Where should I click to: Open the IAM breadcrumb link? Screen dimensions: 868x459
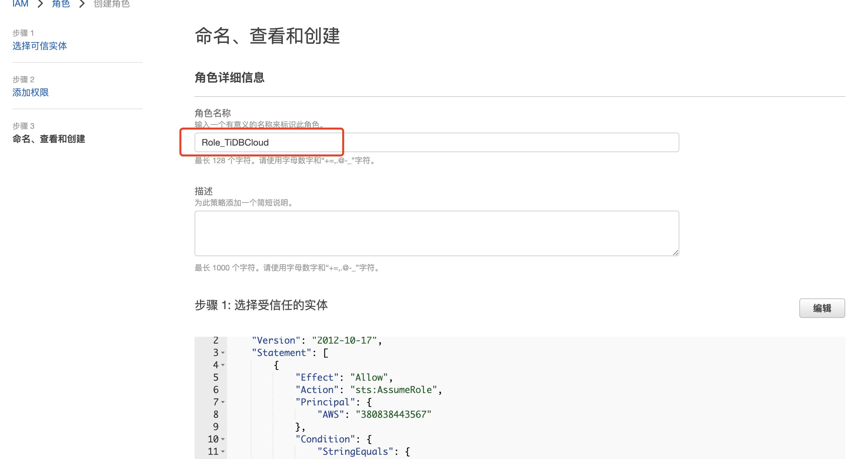tap(20, 3)
